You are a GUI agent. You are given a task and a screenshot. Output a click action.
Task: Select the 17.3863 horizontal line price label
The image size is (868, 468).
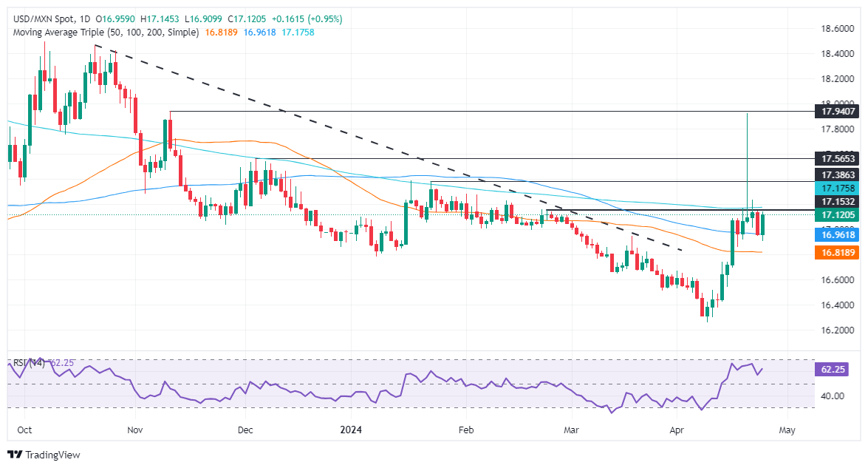(838, 174)
